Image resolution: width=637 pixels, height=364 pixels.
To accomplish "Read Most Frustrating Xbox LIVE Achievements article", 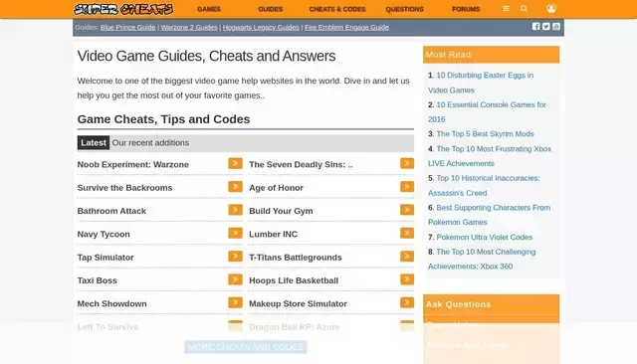I will [x=490, y=156].
